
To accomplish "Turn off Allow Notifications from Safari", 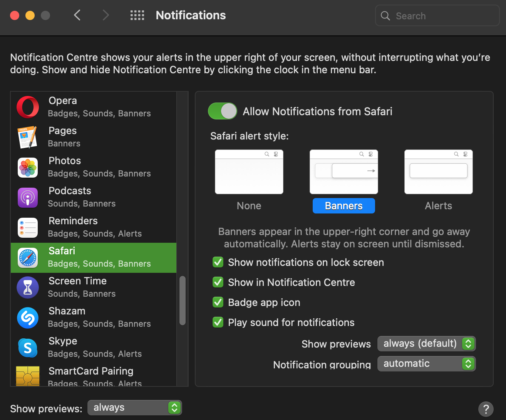I will tap(222, 111).
